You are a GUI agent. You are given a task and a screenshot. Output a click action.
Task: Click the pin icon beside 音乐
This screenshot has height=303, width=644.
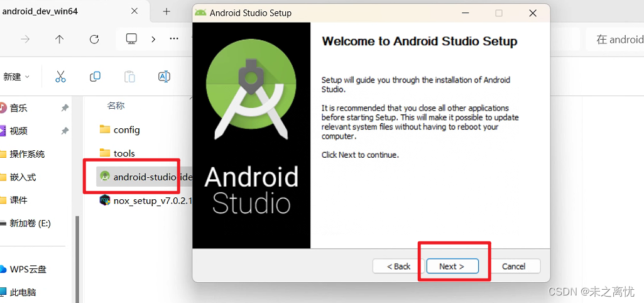pos(65,108)
